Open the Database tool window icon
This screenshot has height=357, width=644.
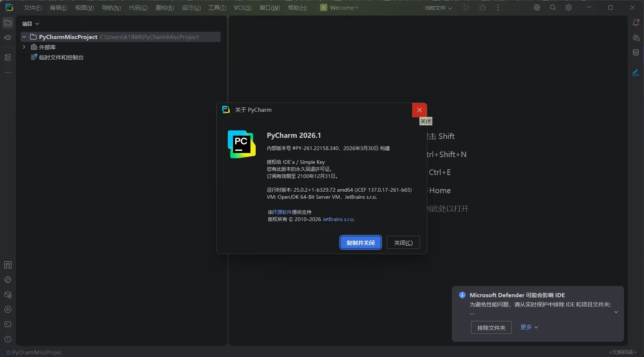coord(636,52)
